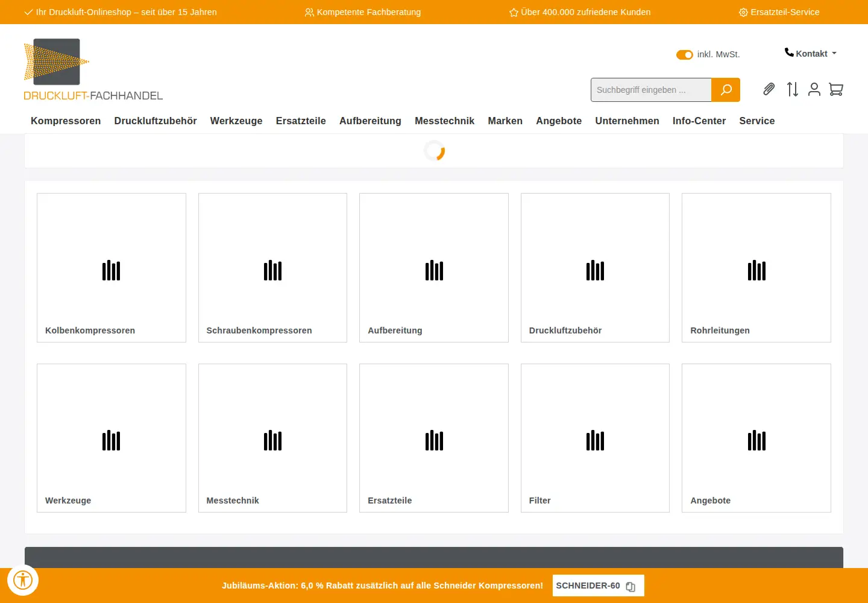Viewport: 868px width, 603px height.
Task: Click the phone icon beside Kontakt
Action: coord(789,52)
